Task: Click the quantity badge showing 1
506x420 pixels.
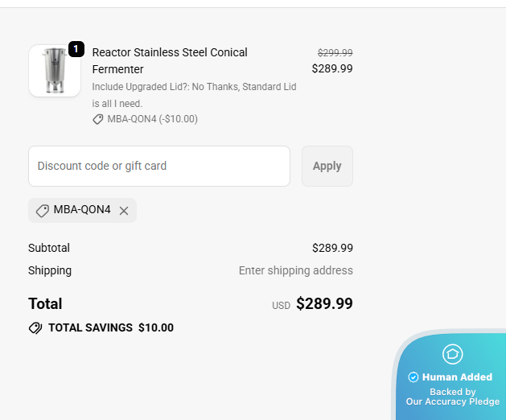Action: (x=76, y=49)
